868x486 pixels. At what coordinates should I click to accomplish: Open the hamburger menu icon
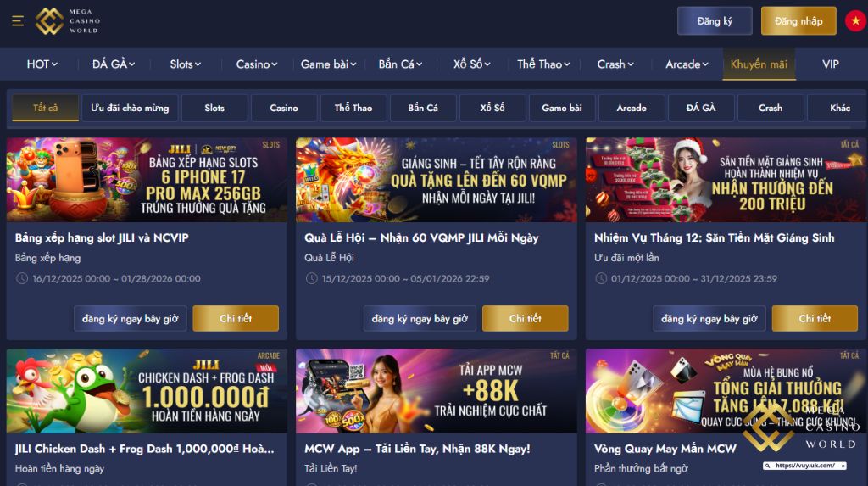(x=18, y=21)
